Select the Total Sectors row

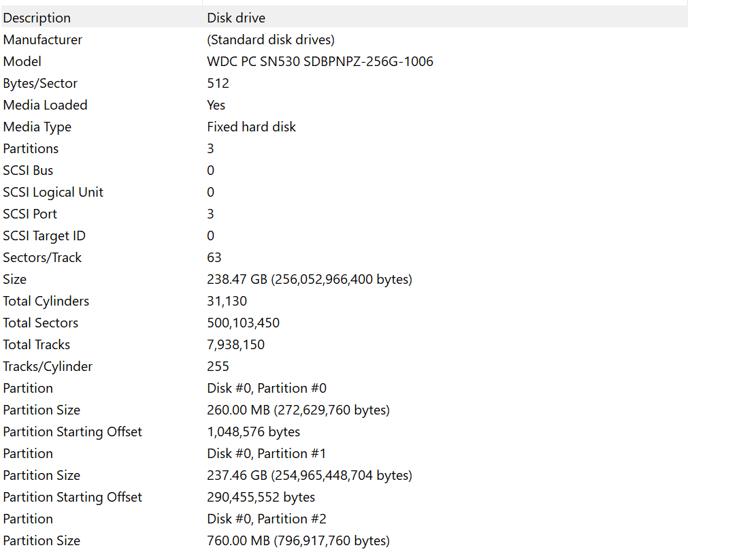click(x=40, y=323)
